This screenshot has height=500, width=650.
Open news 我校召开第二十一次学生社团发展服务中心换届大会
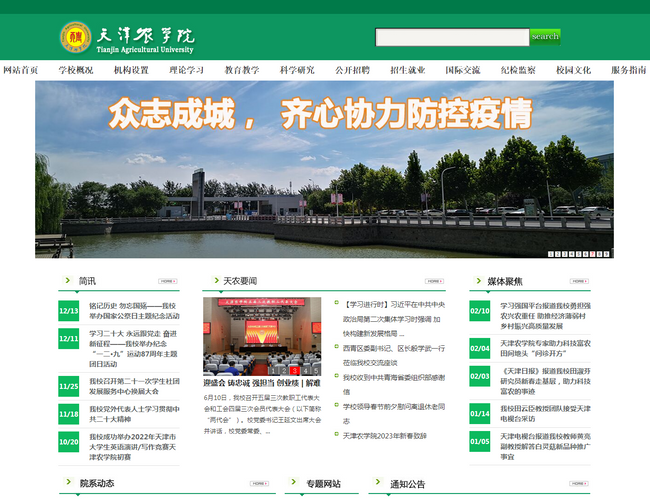(134, 386)
